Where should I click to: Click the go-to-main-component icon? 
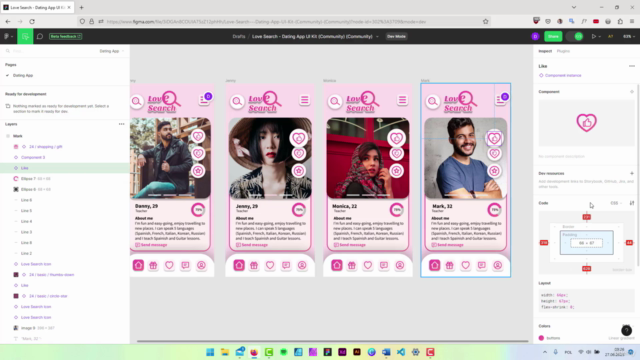(x=632, y=92)
